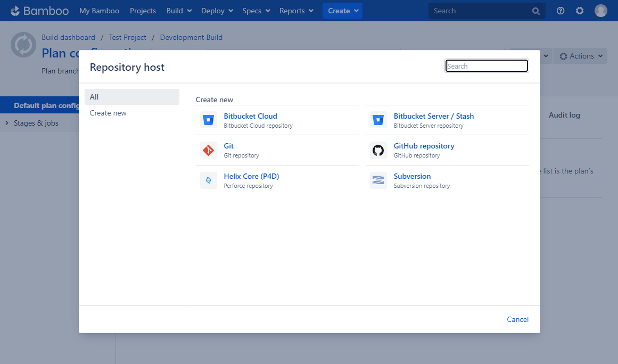Cancel the Repository host dialog
The height and width of the screenshot is (364, 618).
[517, 319]
